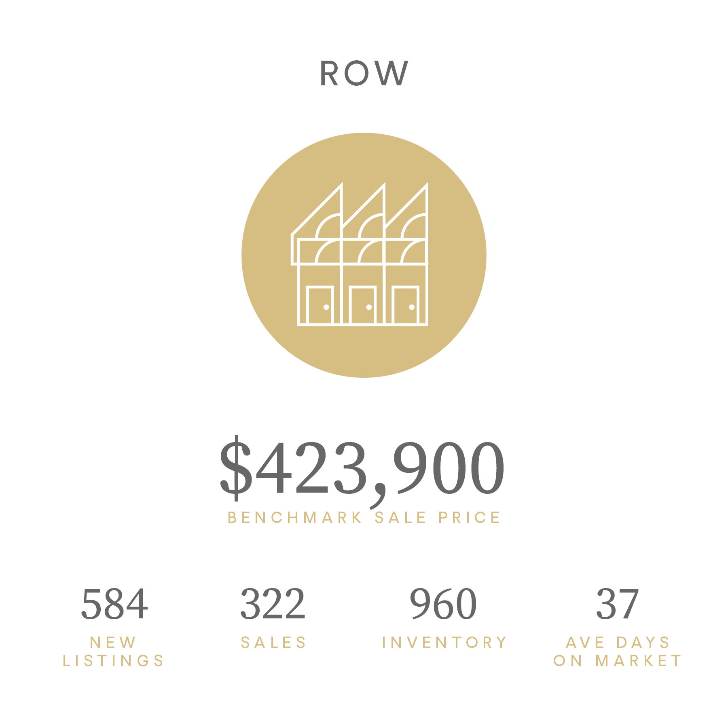This screenshot has height=728, width=728.
Task: Click the ROW heading text
Action: [364, 74]
